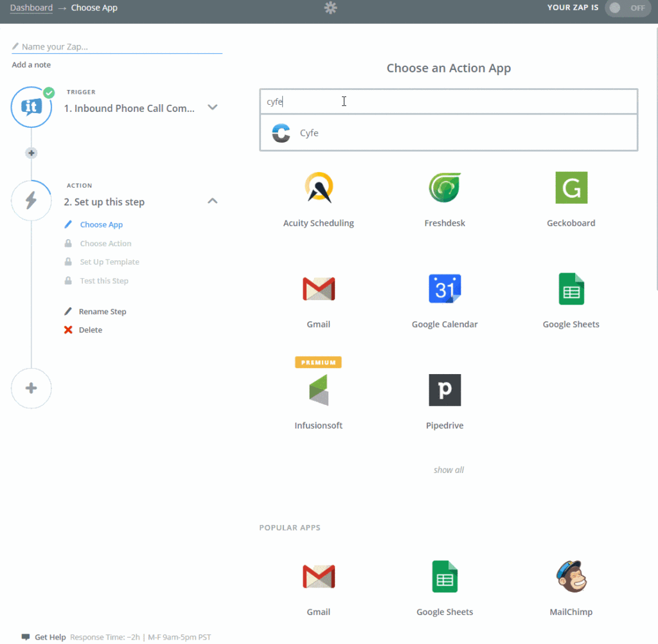The height and width of the screenshot is (644, 658).
Task: Click show all apps link
Action: (x=449, y=470)
